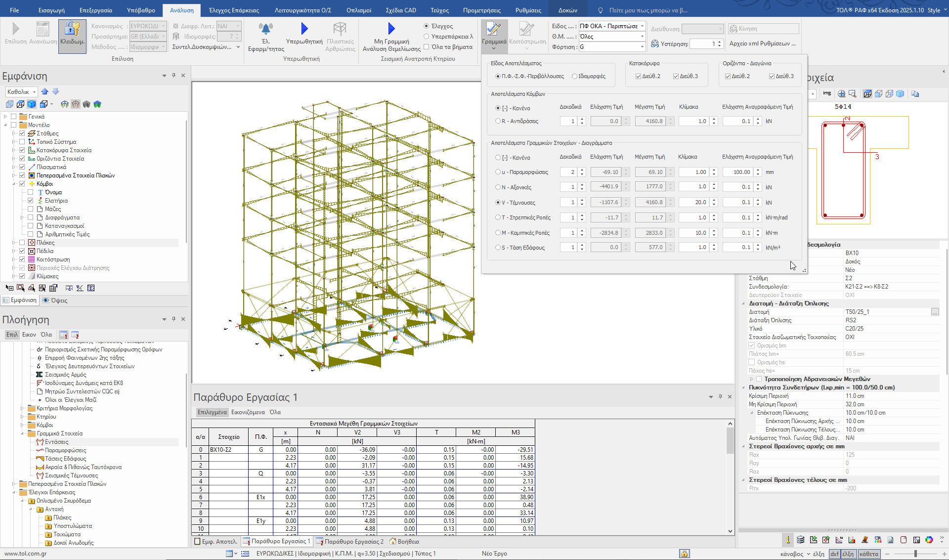
Task: Click the blue up arrow in Εμφάνιση panel
Action: [x=45, y=91]
